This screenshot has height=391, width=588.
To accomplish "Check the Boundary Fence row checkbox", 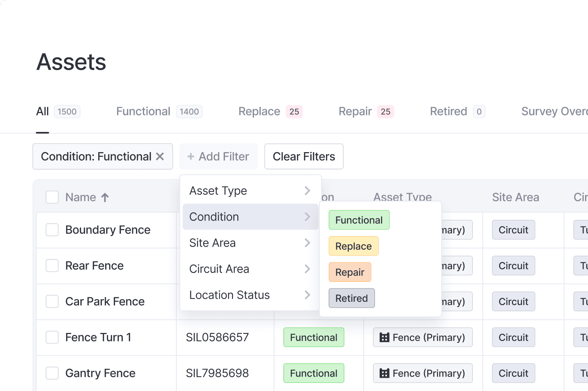I will coord(52,230).
